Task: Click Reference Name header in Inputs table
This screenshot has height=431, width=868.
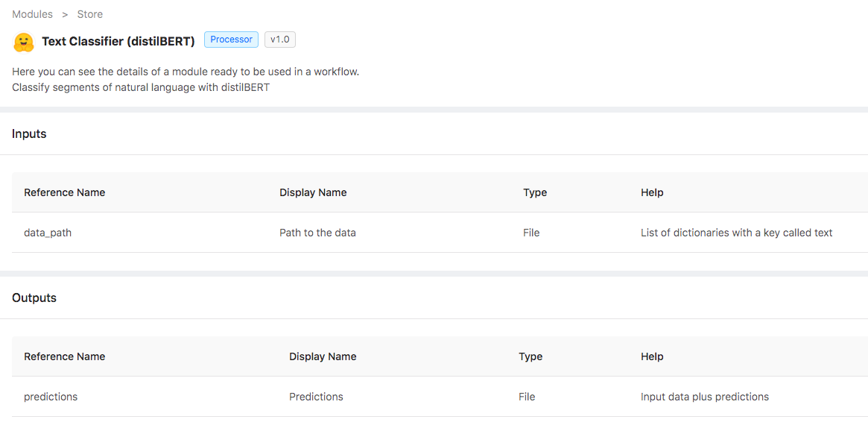Action: click(x=65, y=192)
